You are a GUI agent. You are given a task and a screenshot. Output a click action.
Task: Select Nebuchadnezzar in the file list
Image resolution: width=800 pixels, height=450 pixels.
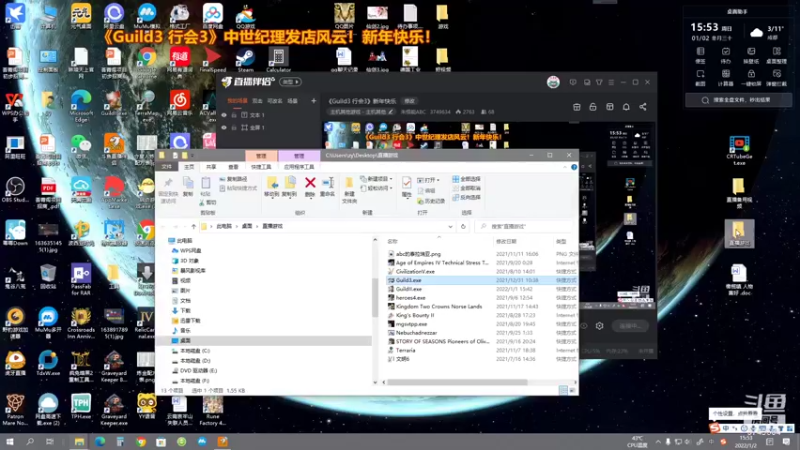tap(416, 333)
